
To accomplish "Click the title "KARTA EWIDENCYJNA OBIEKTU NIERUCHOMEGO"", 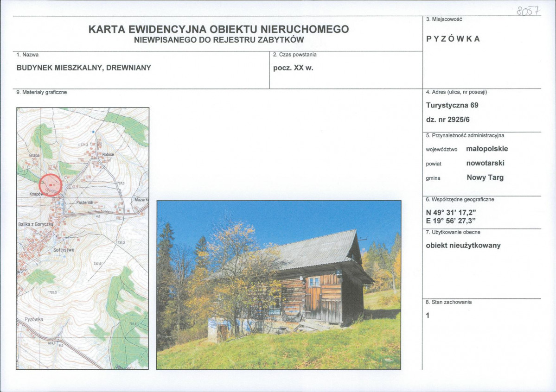I will coord(218,29).
